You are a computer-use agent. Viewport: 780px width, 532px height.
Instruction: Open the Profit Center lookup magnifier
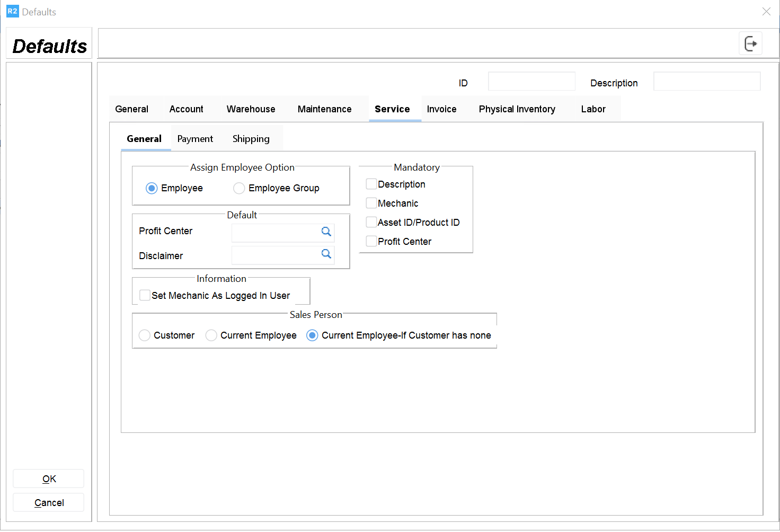tap(326, 232)
